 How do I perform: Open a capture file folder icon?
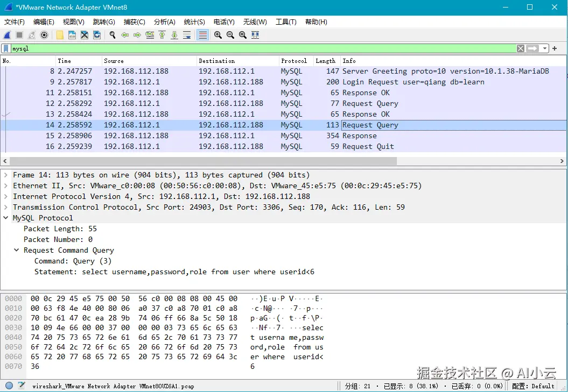[x=60, y=35]
